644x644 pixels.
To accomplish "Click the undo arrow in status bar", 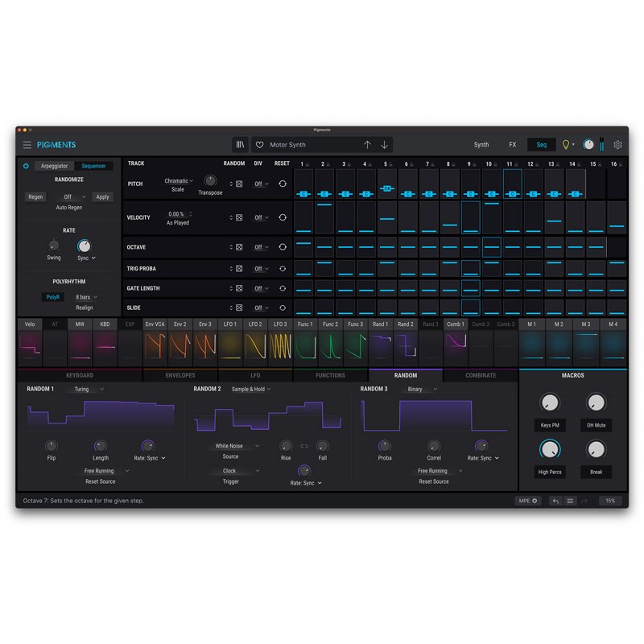I will tap(555, 501).
